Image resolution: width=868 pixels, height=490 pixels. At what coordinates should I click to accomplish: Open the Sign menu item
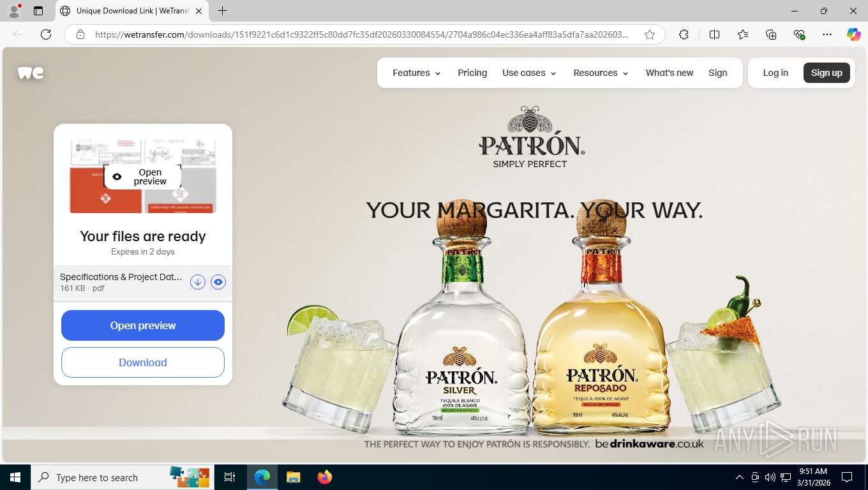(x=718, y=73)
